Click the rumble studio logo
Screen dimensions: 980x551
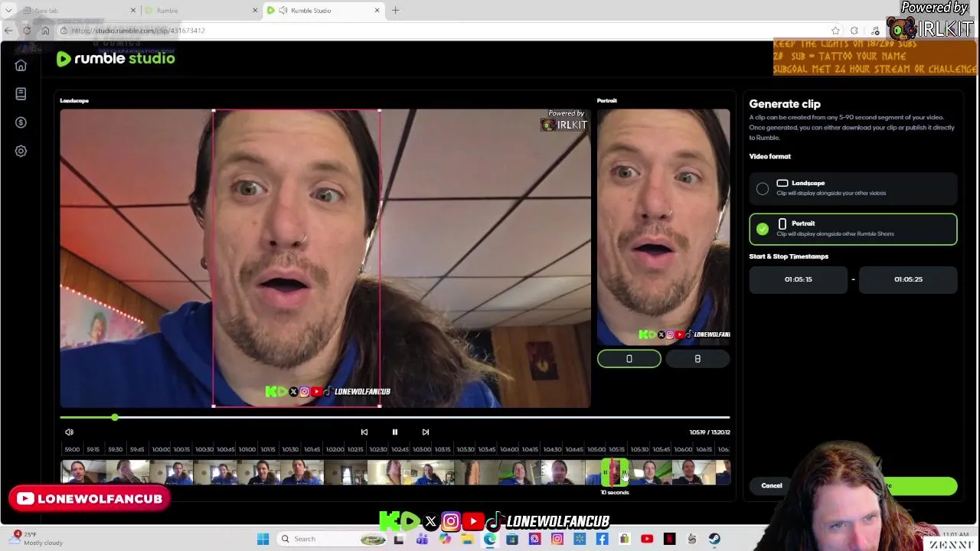[x=116, y=59]
